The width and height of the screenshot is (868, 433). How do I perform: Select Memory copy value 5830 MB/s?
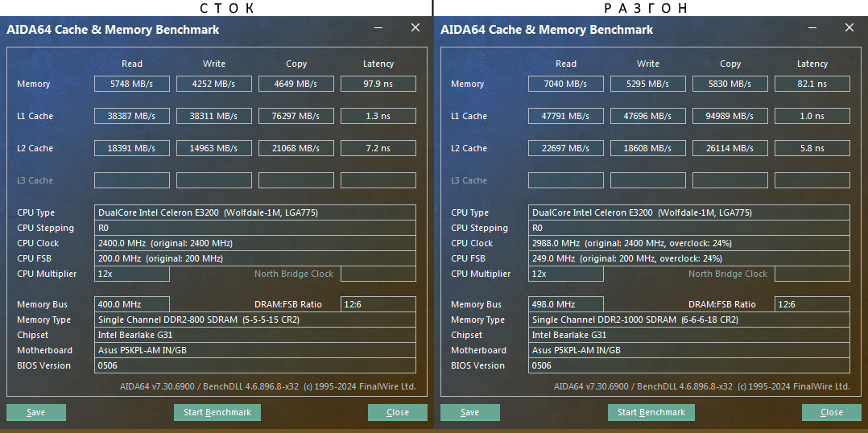730,84
